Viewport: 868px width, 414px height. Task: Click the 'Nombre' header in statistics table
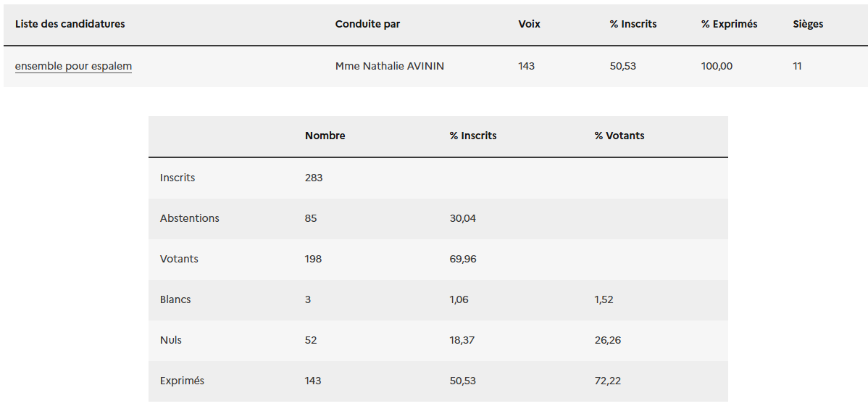pos(325,136)
